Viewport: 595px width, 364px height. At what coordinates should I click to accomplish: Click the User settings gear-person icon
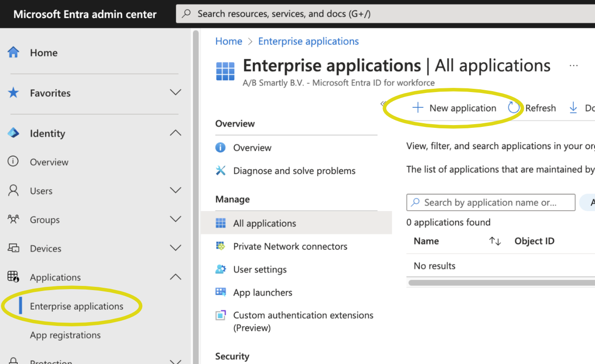220,269
